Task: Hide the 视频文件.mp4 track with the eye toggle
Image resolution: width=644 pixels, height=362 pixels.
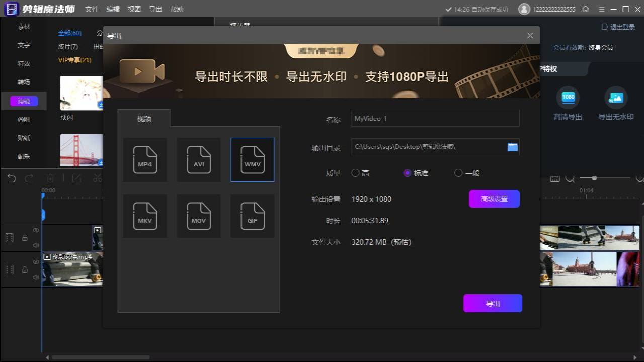Action: pos(36,262)
